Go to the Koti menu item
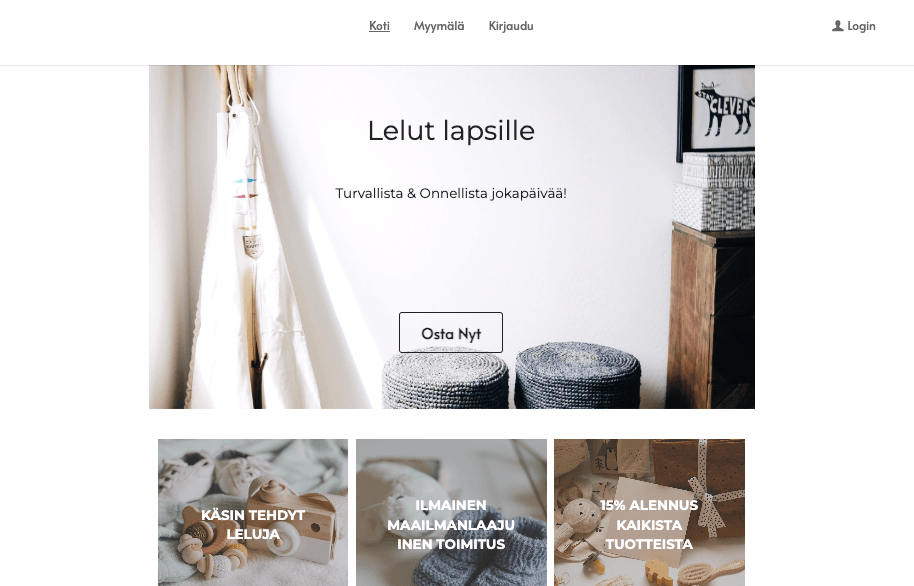The image size is (914, 586). [379, 26]
